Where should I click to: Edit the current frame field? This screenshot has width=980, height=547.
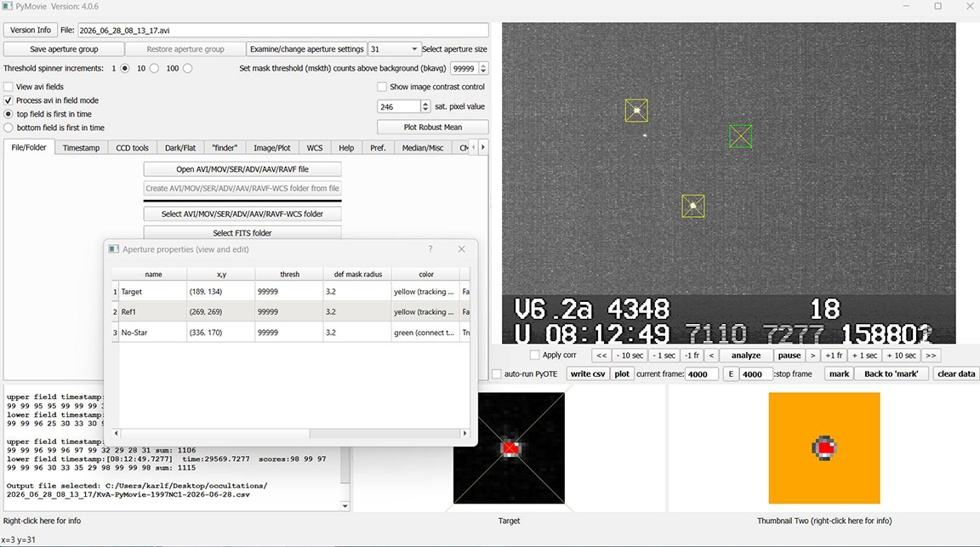tap(702, 373)
